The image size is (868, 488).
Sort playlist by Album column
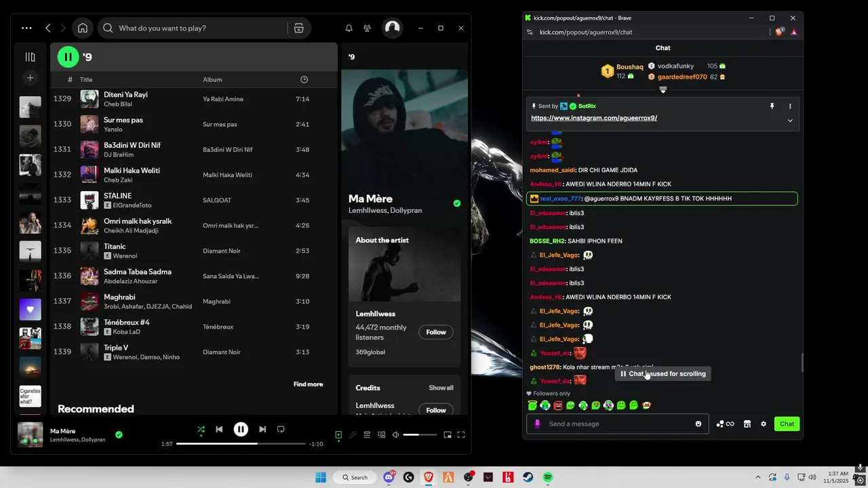point(212,79)
